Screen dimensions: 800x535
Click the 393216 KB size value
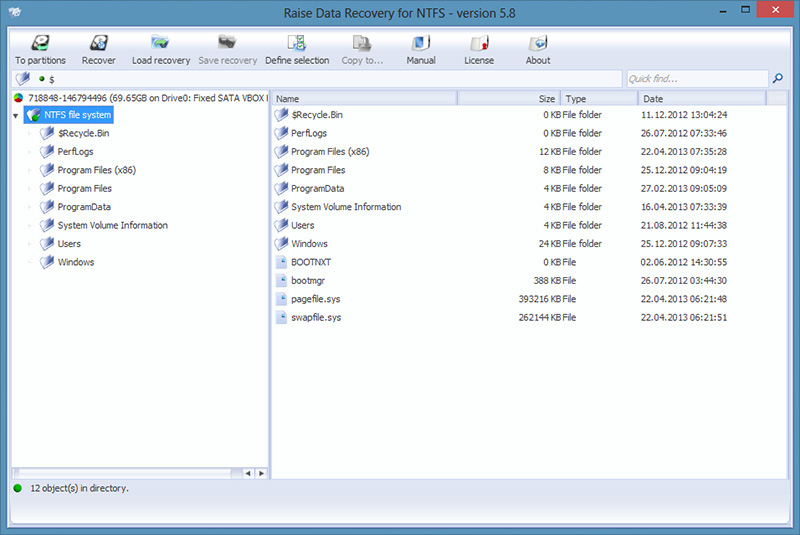[540, 299]
